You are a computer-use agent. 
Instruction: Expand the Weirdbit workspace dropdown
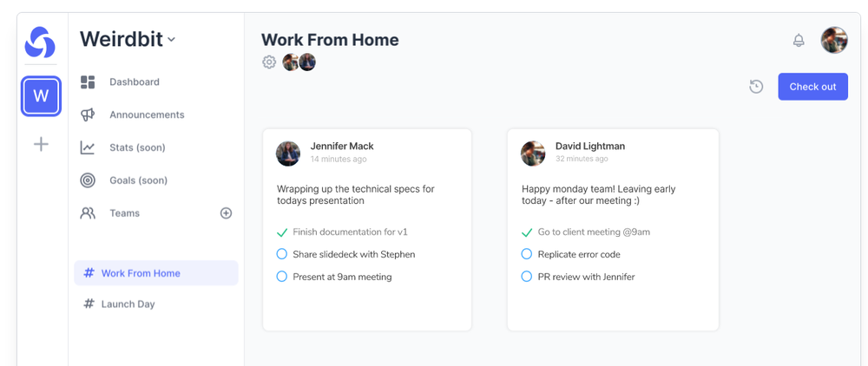(x=128, y=39)
